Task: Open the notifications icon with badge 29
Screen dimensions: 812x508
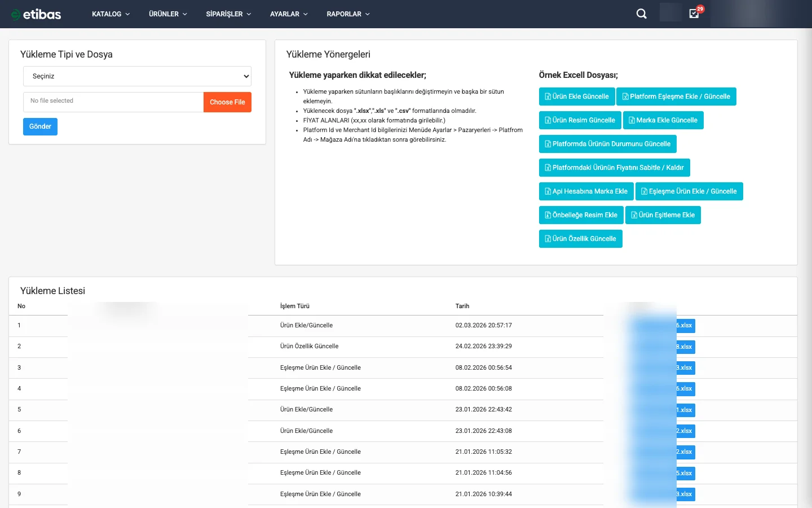Action: click(694, 14)
